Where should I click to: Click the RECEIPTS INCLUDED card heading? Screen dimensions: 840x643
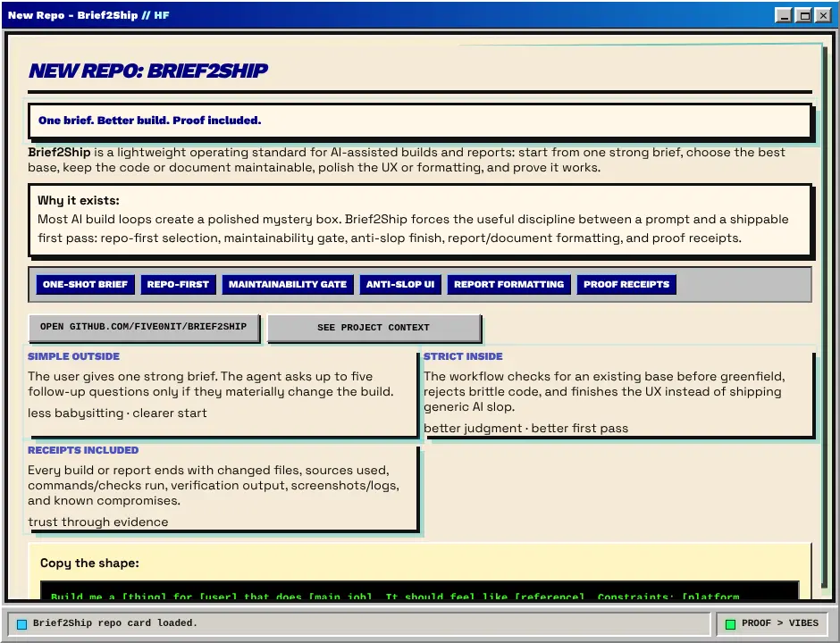click(83, 450)
